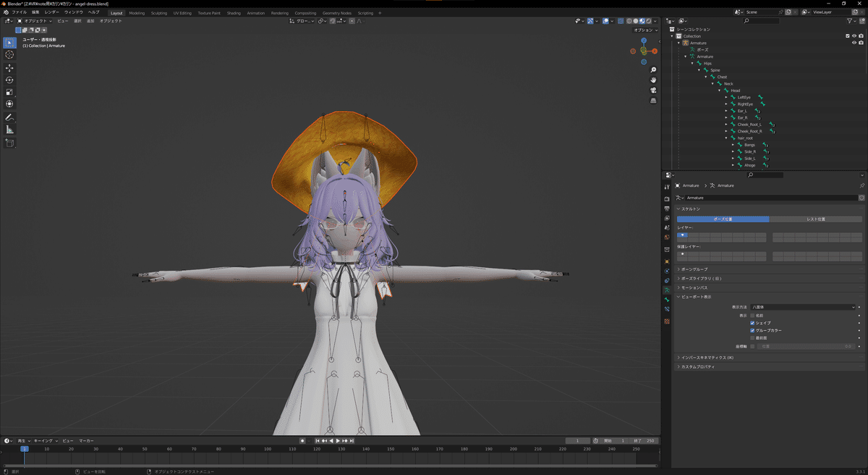Image resolution: width=868 pixels, height=475 pixels.
Task: Open the Object Constraints properties tab
Action: pyautogui.click(x=667, y=280)
